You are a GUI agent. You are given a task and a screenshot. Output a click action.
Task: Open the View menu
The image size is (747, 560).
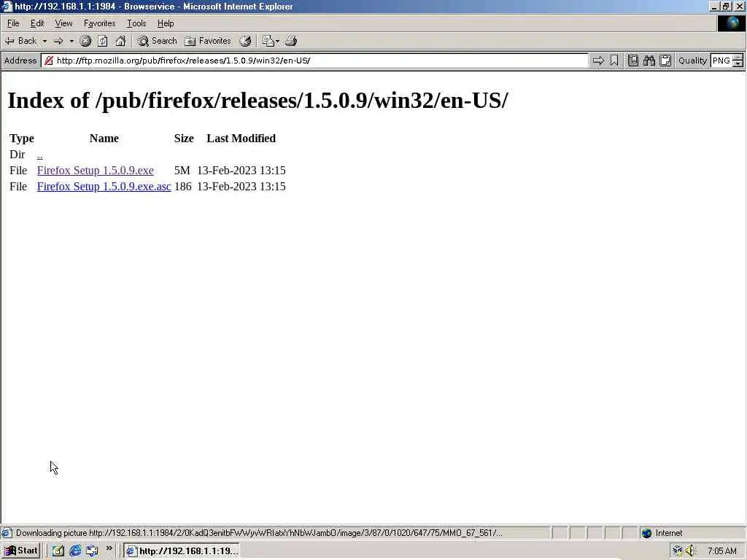point(64,23)
